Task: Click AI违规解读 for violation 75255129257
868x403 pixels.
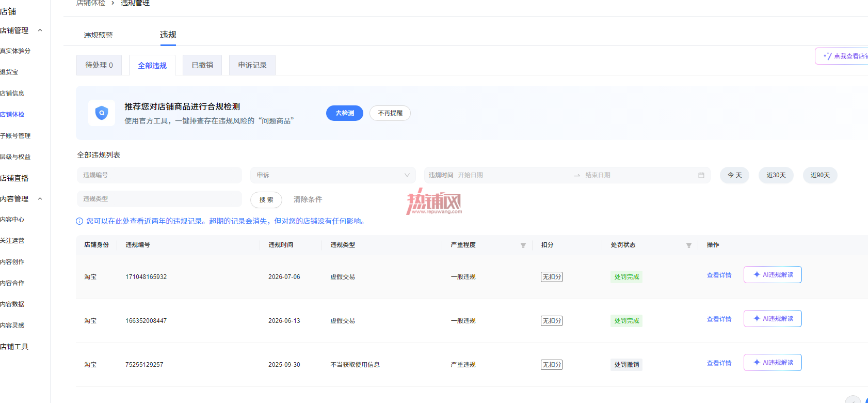Action: tap(773, 363)
